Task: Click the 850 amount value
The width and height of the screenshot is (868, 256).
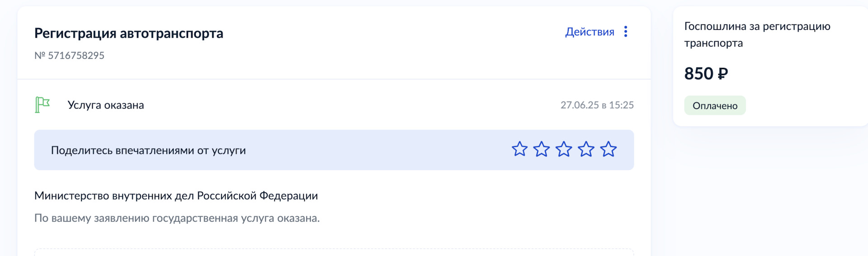Action: pyautogui.click(x=698, y=74)
